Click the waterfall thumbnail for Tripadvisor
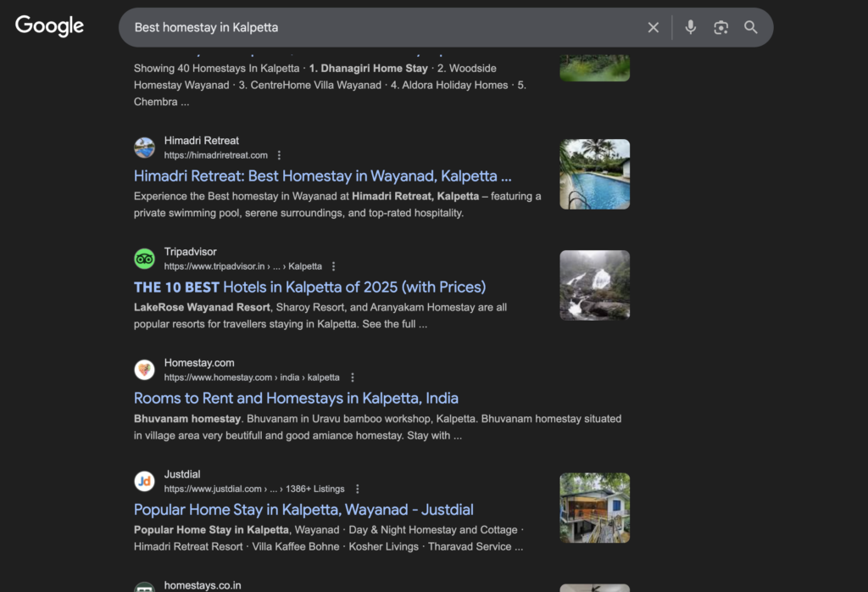 tap(594, 285)
